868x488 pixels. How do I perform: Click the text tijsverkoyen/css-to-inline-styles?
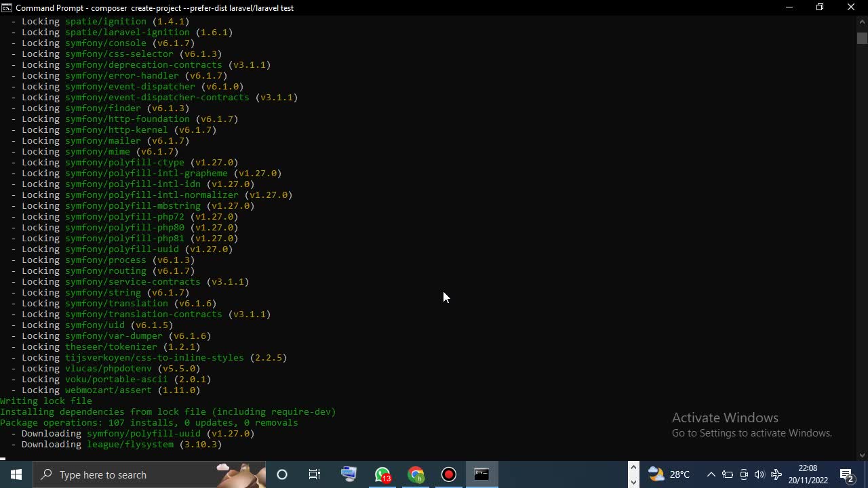(155, 357)
